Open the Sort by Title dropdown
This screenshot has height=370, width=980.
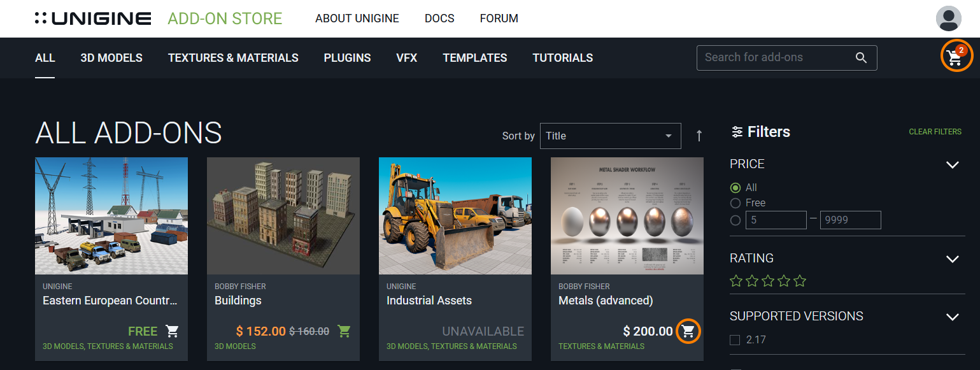pos(610,136)
